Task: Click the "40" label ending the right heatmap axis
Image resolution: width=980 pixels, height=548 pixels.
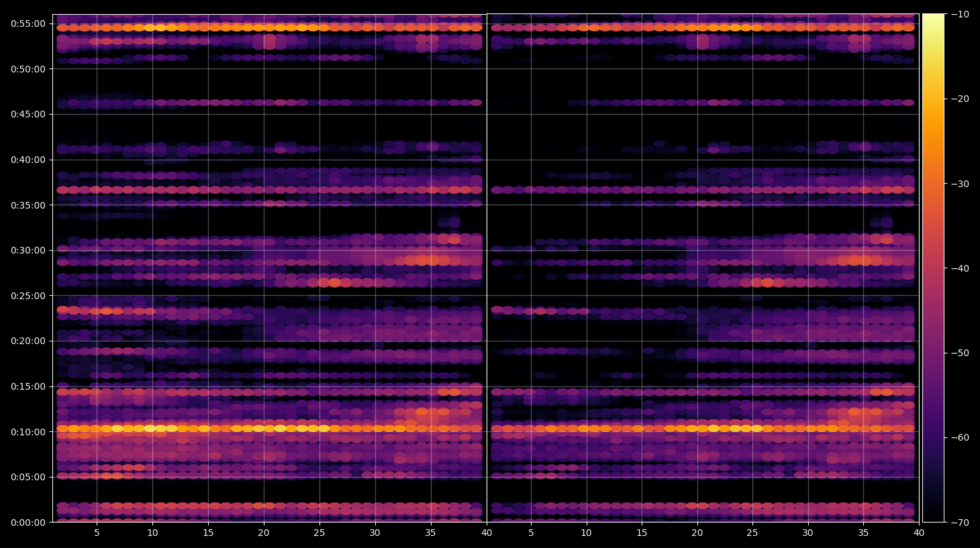Action: pyautogui.click(x=919, y=533)
